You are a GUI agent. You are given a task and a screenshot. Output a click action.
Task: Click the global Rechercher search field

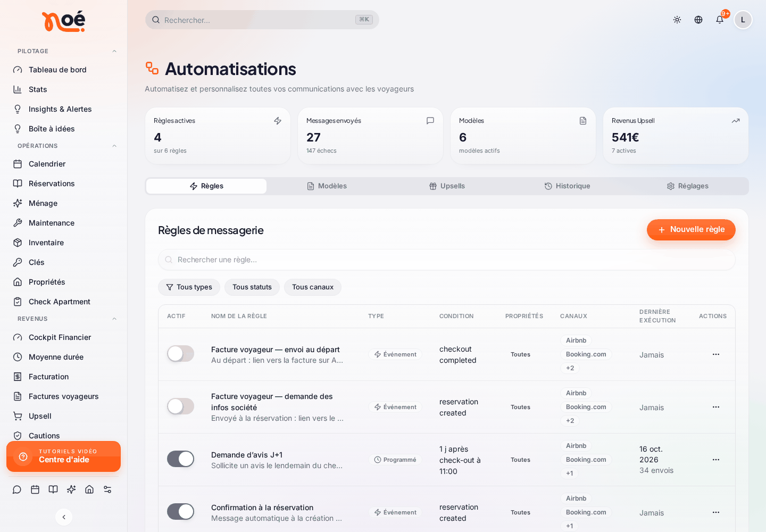262,20
